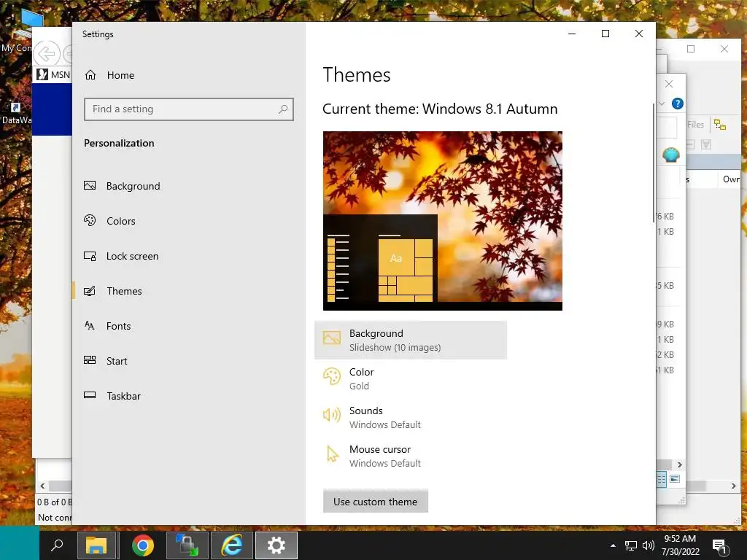Open the notification center icon

(719, 547)
